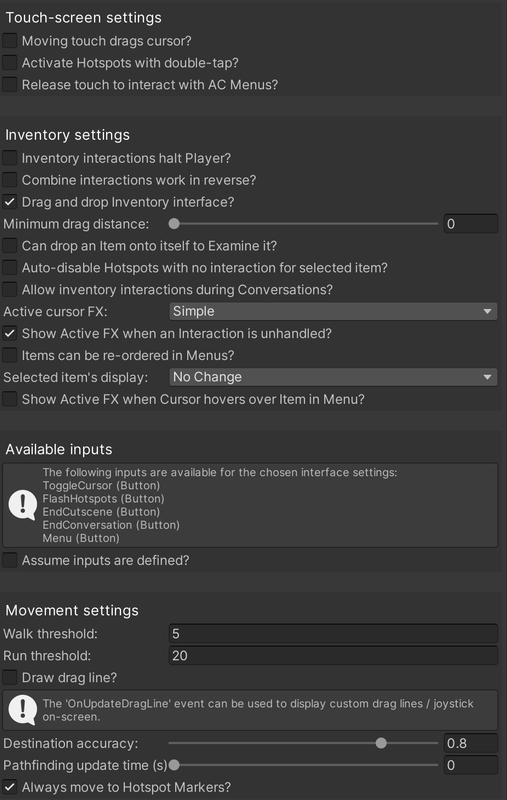507x800 pixels.
Task: Enable Inventory interactions halt Player
Action: (x=10, y=158)
